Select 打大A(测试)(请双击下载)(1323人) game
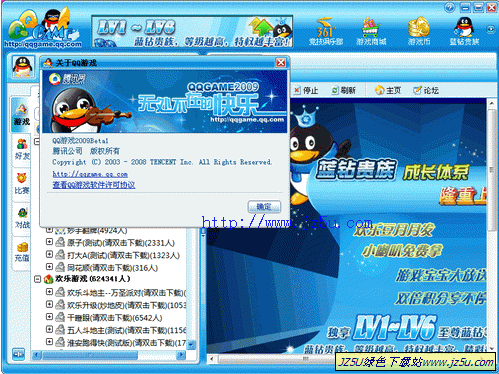This screenshot has width=499, height=374. coord(123,255)
